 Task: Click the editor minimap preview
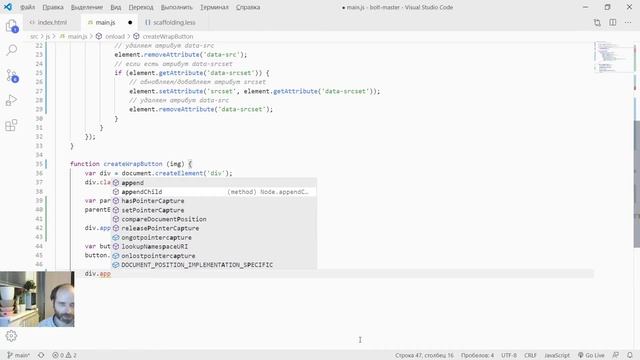(613, 57)
